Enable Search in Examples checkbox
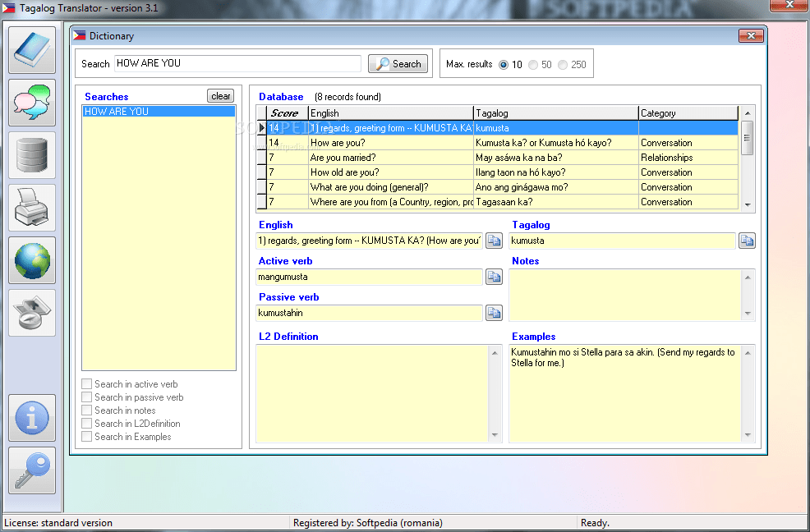 click(x=87, y=437)
